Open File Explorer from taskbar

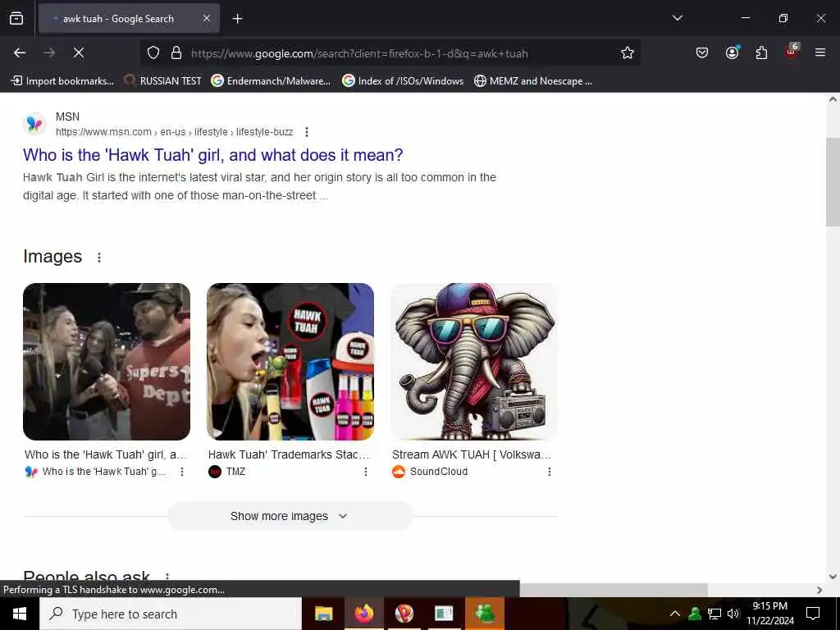(x=323, y=614)
